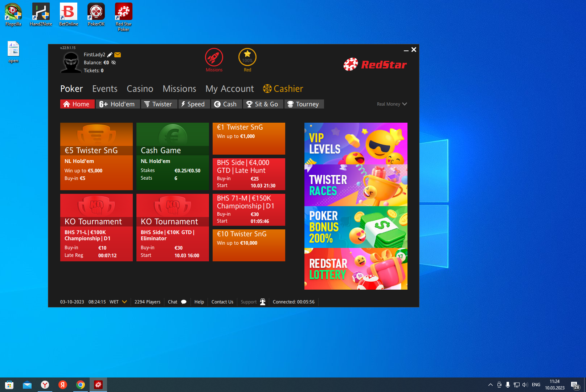Image resolution: width=586 pixels, height=392 pixels.
Task: Open the Poker Bonus 200% banner
Action: 356,227
